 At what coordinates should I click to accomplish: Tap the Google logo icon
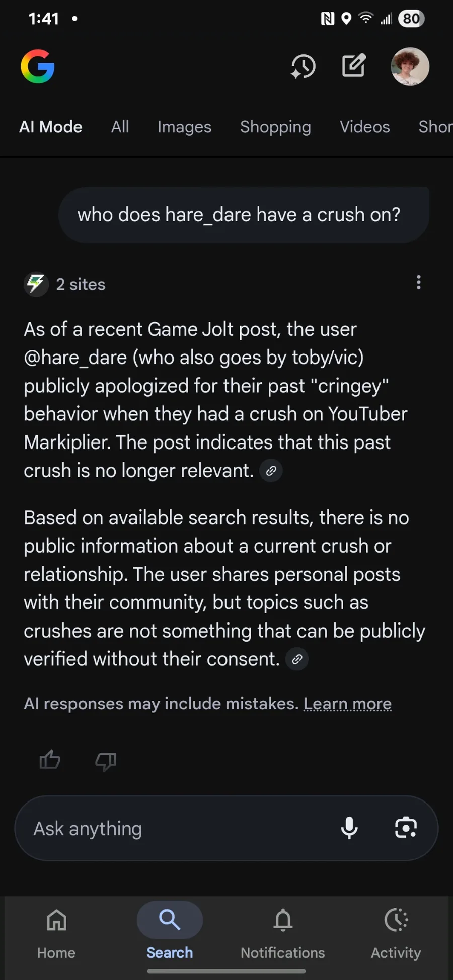(x=38, y=66)
